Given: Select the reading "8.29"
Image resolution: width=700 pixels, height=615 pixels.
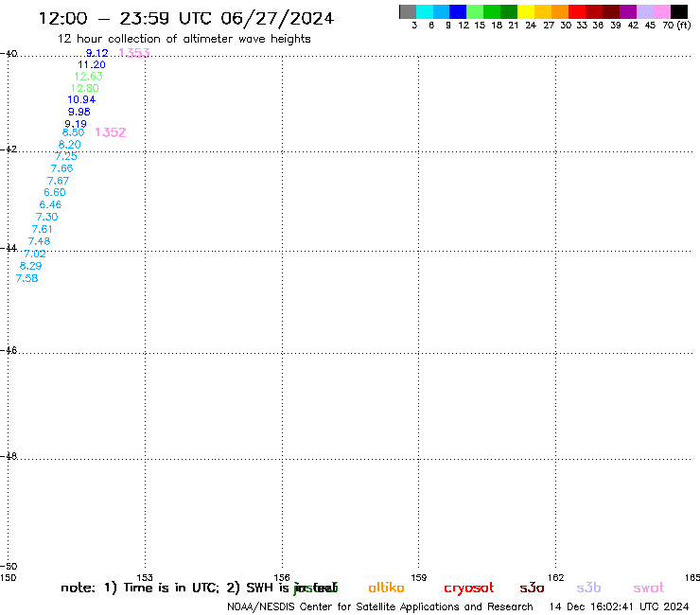Looking at the screenshot, I should (x=31, y=266).
